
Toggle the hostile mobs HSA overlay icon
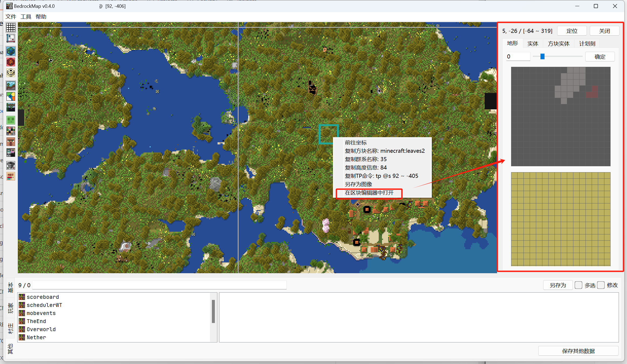(x=11, y=152)
